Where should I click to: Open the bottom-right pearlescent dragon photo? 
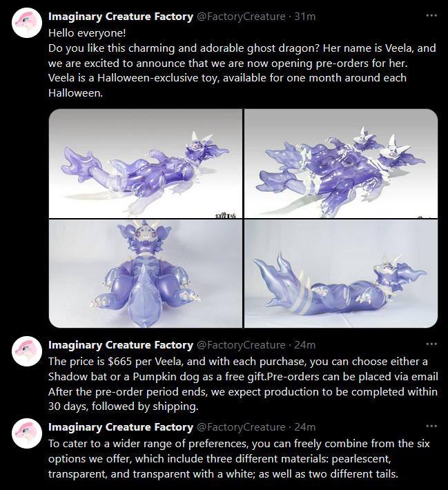pyautogui.click(x=341, y=273)
